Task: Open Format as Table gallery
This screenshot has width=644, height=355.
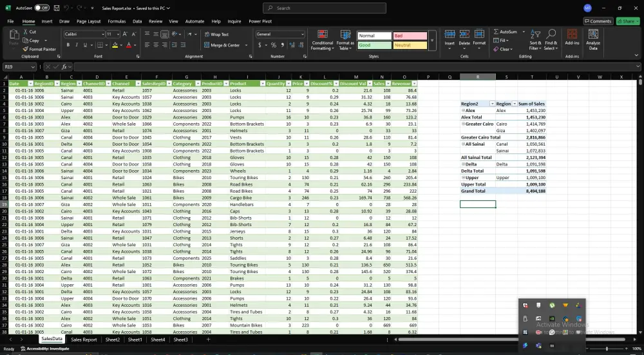Action: pyautogui.click(x=345, y=40)
